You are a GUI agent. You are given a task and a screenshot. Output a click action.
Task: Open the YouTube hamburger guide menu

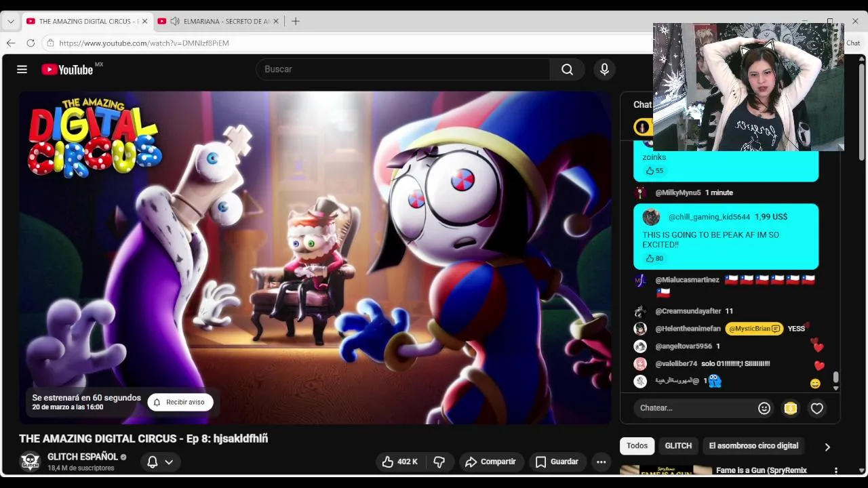point(22,69)
